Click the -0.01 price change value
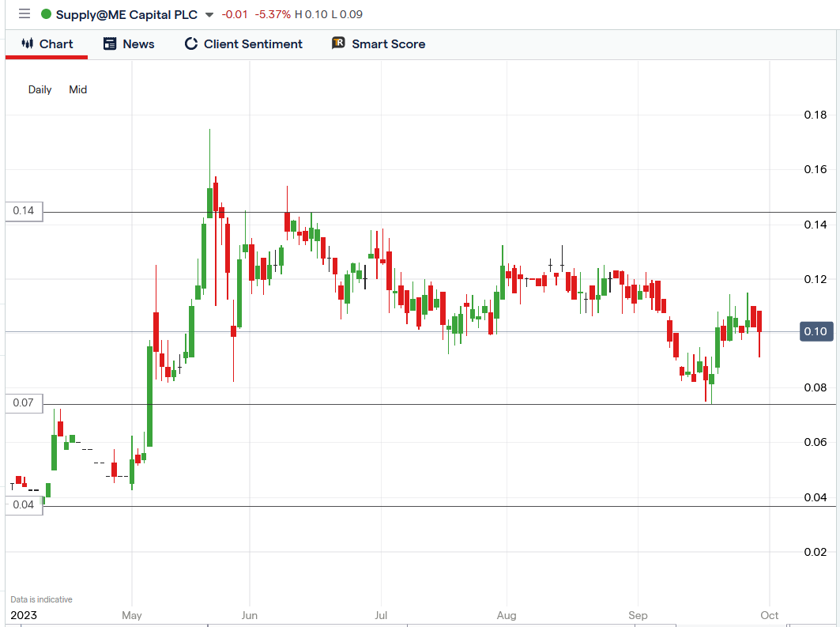840x627 pixels. (x=235, y=14)
